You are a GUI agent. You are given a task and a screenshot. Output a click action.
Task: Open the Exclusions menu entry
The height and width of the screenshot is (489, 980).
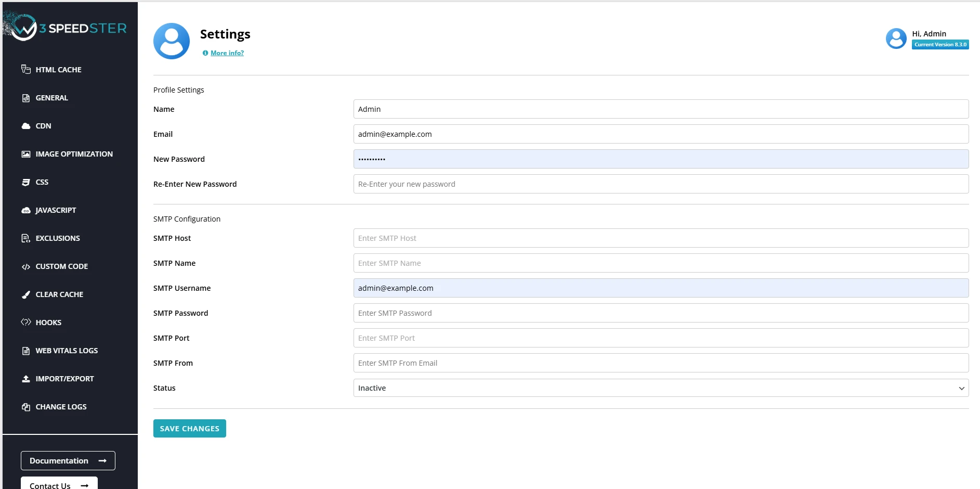click(58, 238)
